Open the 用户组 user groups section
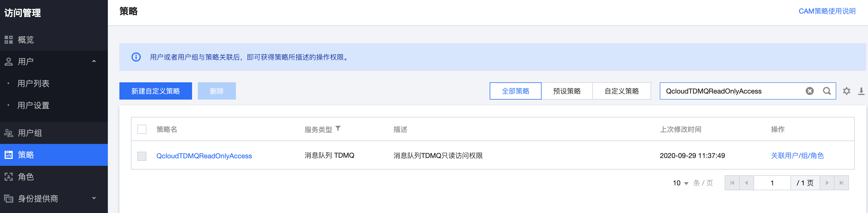 tap(30, 133)
